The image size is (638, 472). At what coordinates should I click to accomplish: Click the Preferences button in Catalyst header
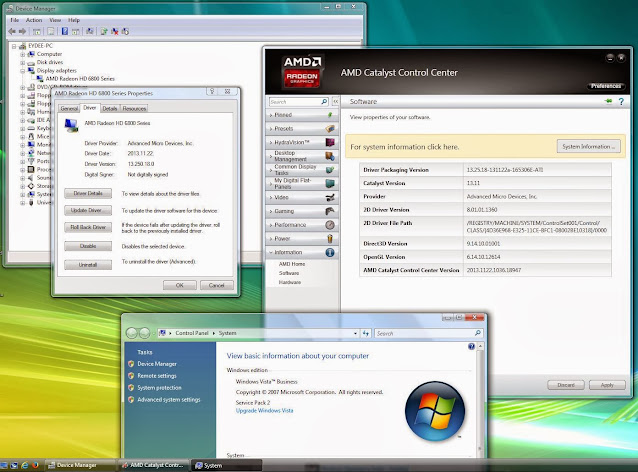606,86
